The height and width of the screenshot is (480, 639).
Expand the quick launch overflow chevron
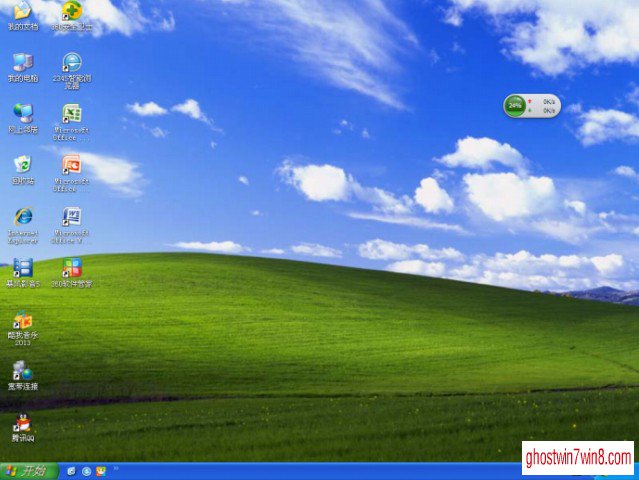115,467
